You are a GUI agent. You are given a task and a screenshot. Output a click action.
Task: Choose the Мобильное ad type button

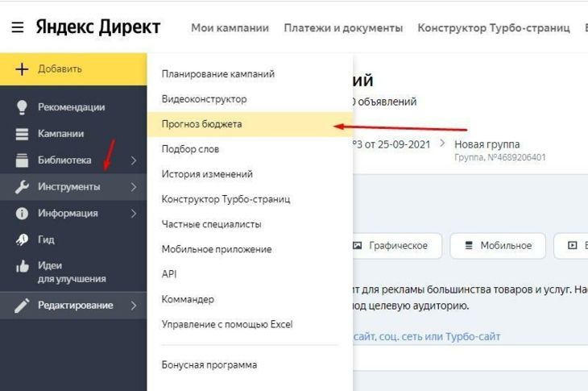click(498, 246)
